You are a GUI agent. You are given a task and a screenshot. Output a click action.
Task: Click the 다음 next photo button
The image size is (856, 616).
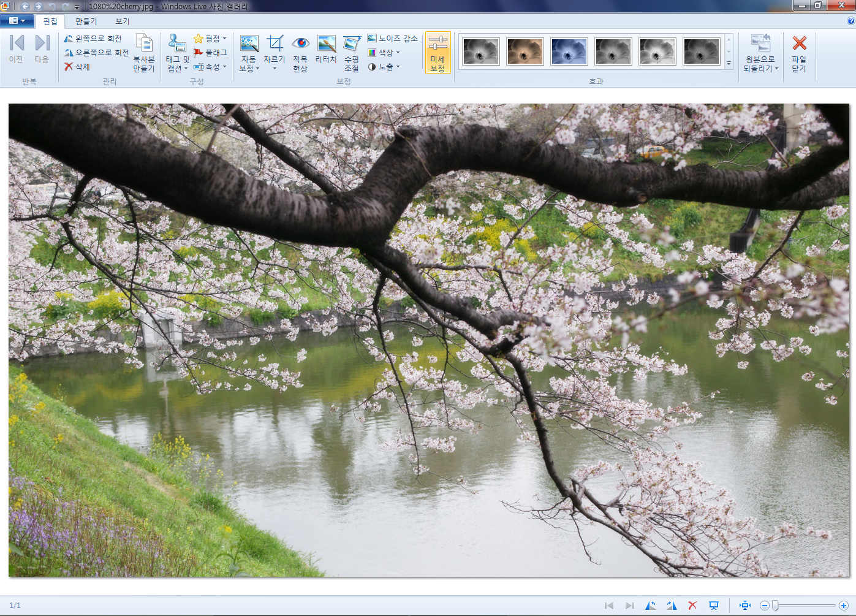[42, 49]
